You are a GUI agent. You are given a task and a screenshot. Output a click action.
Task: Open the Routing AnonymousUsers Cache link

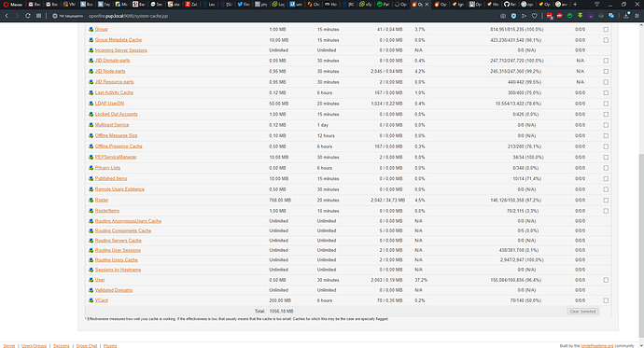[x=128, y=221]
